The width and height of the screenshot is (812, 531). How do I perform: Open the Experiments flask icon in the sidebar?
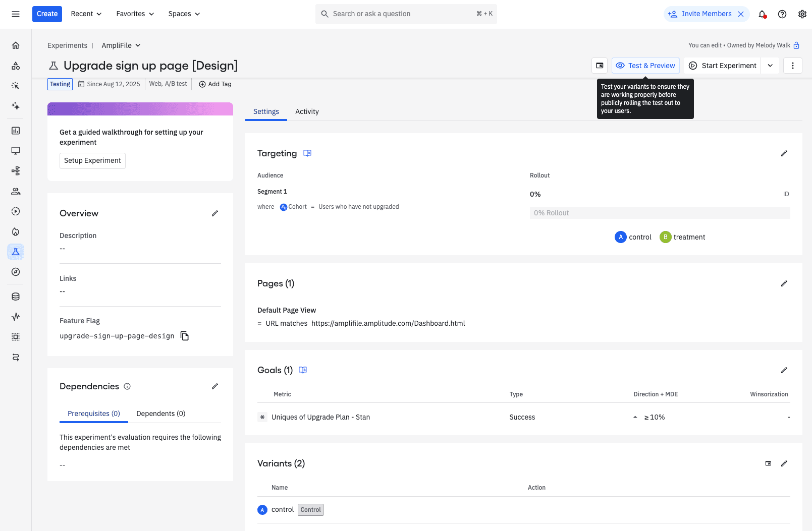click(x=16, y=252)
